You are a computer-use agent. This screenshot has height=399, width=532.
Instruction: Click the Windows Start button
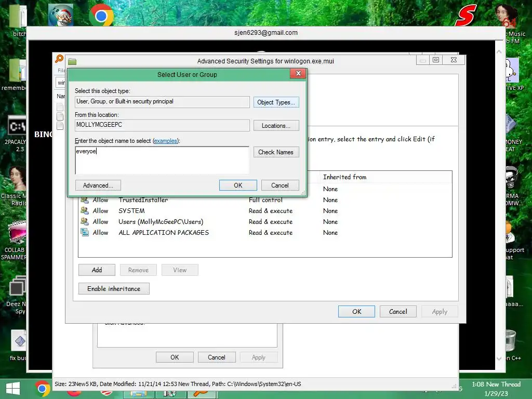13,389
